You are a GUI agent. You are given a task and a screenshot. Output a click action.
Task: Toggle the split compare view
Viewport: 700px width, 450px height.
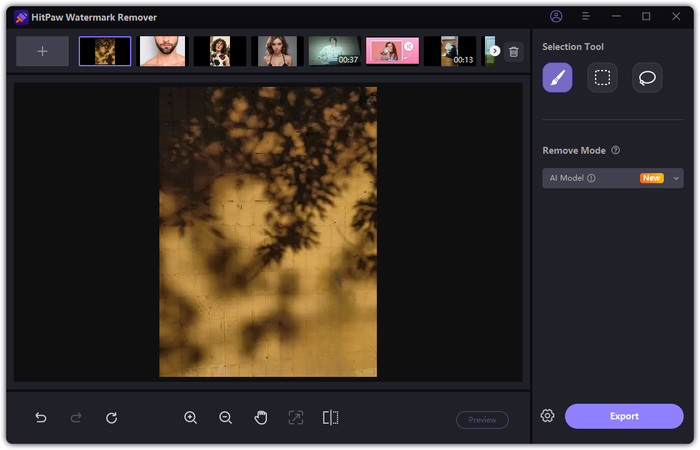point(330,418)
